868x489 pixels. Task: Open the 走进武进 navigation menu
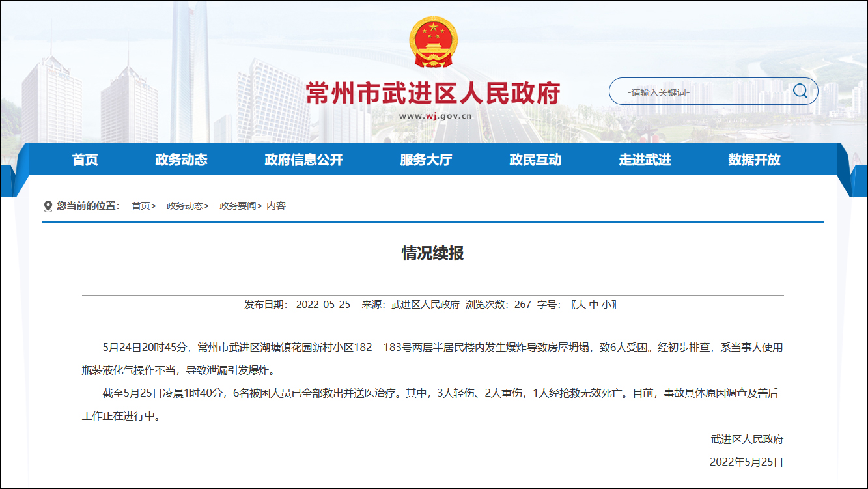click(645, 160)
